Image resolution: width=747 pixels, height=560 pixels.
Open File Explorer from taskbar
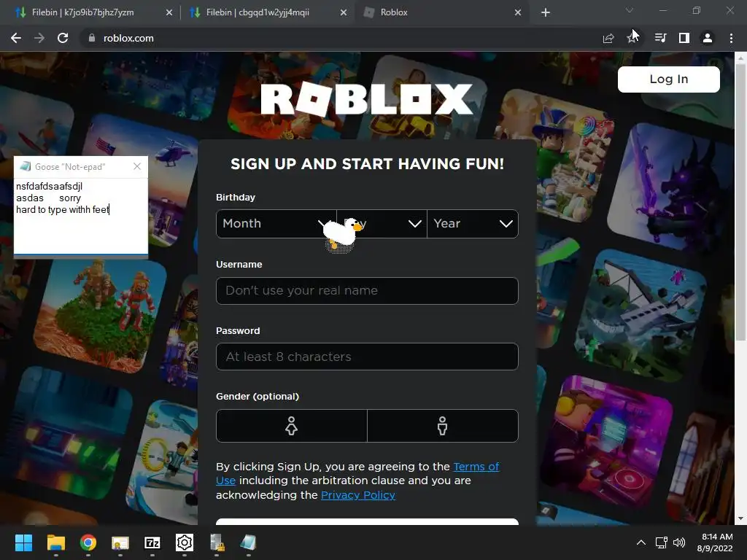click(x=55, y=542)
